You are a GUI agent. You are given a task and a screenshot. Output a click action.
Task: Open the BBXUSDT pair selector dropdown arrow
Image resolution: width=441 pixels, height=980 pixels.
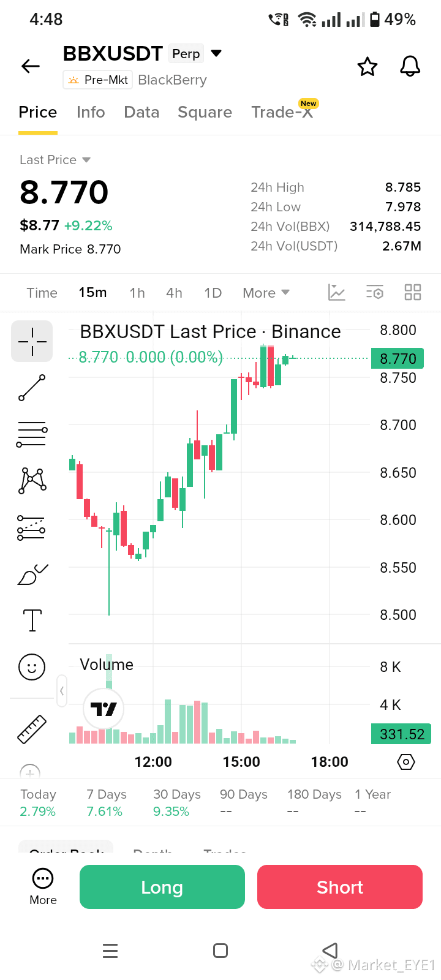click(x=216, y=53)
